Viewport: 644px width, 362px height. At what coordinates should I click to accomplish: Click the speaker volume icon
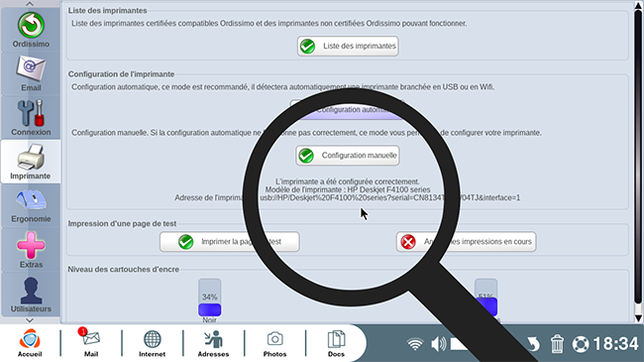439,344
